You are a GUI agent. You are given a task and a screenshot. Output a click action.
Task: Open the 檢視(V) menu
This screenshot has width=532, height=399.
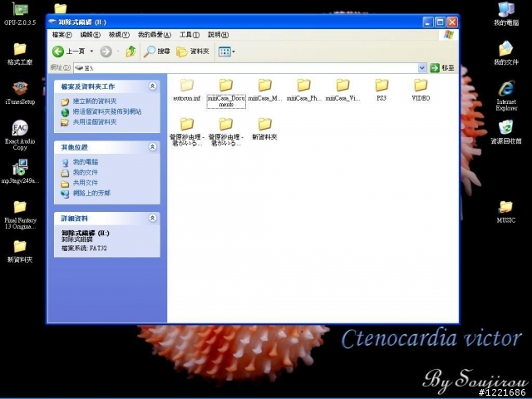point(119,35)
